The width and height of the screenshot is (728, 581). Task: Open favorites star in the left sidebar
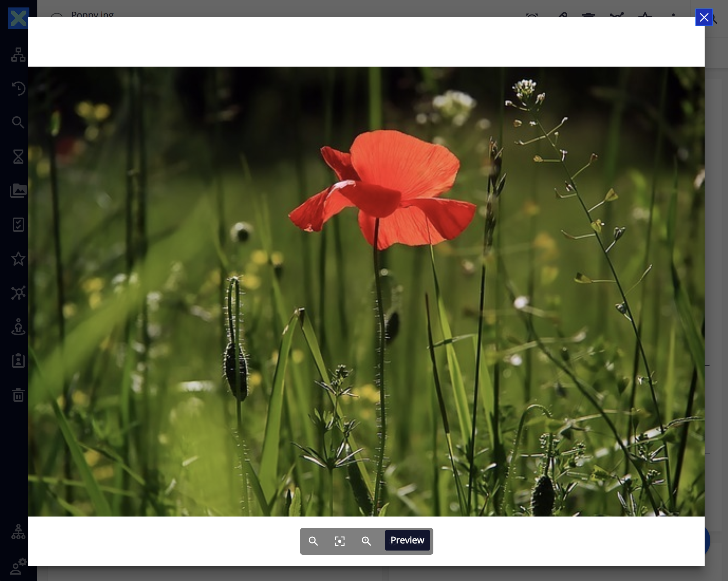pos(18,259)
